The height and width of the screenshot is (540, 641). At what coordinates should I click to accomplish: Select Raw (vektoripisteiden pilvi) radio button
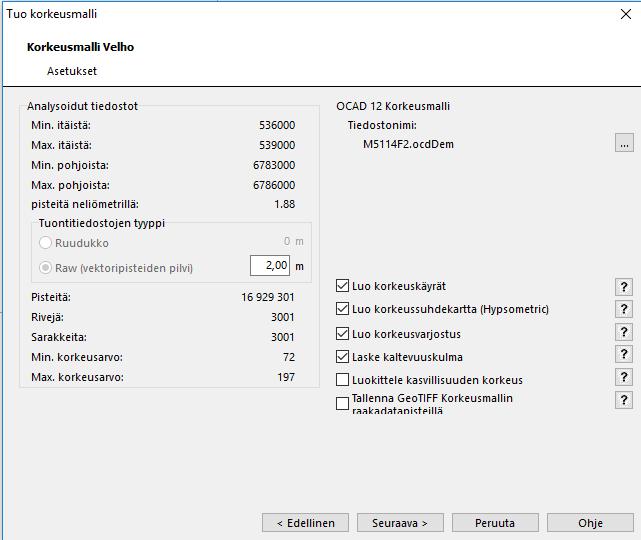click(x=45, y=268)
